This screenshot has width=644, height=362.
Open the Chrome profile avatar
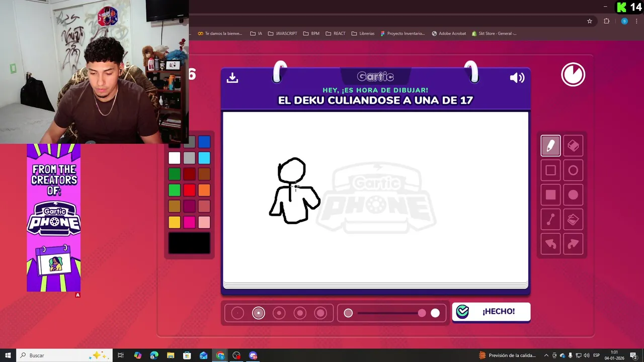[624, 21]
